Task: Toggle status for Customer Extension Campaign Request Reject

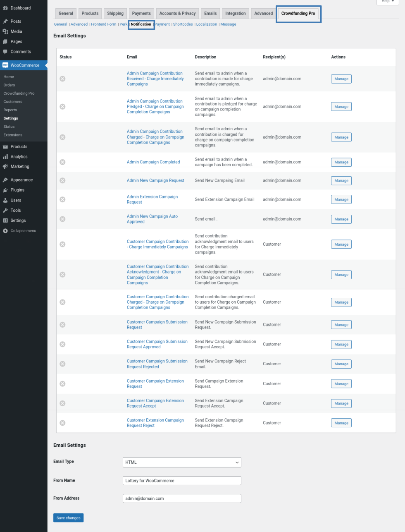Action: tap(62, 423)
